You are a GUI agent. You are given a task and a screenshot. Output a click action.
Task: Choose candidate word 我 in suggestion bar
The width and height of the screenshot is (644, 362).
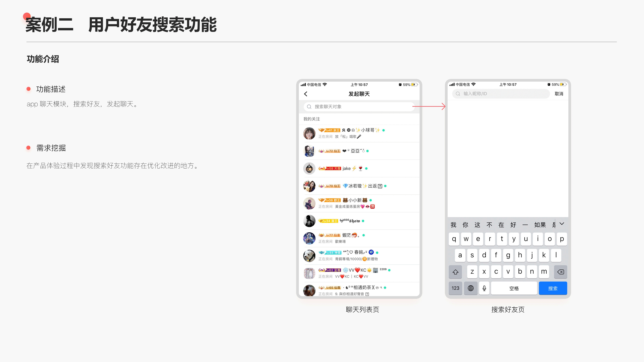click(453, 225)
